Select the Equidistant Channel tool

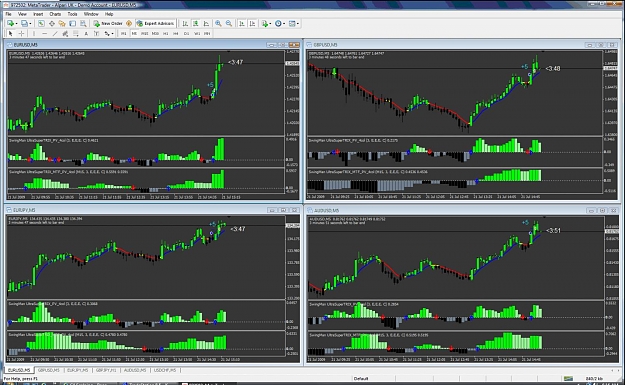click(x=65, y=33)
